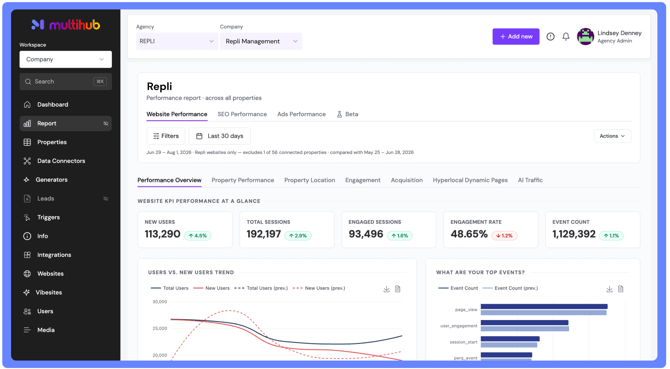The height and width of the screenshot is (369, 670).
Task: Click the info circle icon beside Add new
Action: click(x=550, y=37)
